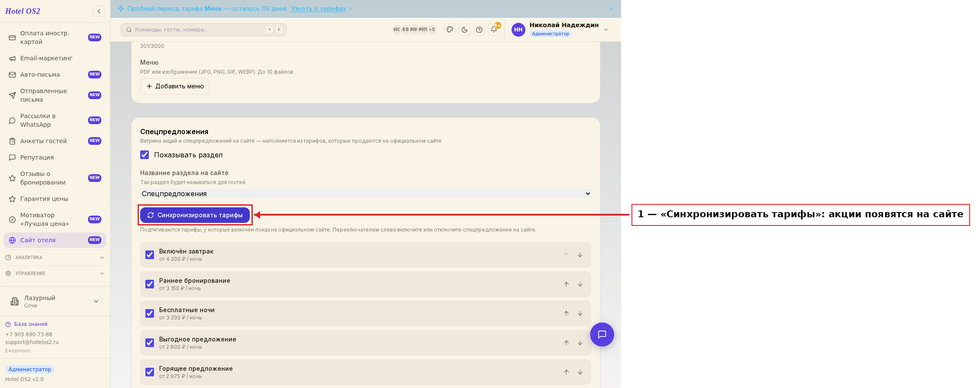This screenshot has height=388, width=980.
Task: Click «Добавить меню» button
Action: point(175,86)
